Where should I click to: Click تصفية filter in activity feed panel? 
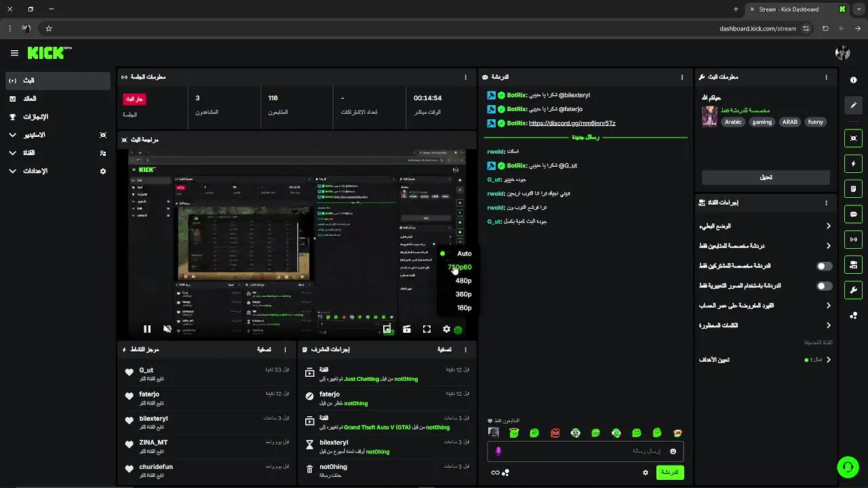pyautogui.click(x=264, y=350)
